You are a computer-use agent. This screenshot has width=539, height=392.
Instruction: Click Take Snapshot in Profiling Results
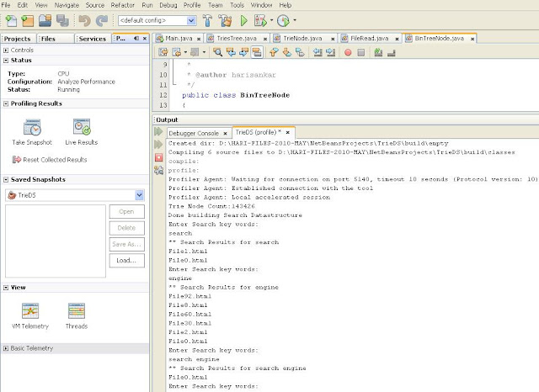click(32, 132)
